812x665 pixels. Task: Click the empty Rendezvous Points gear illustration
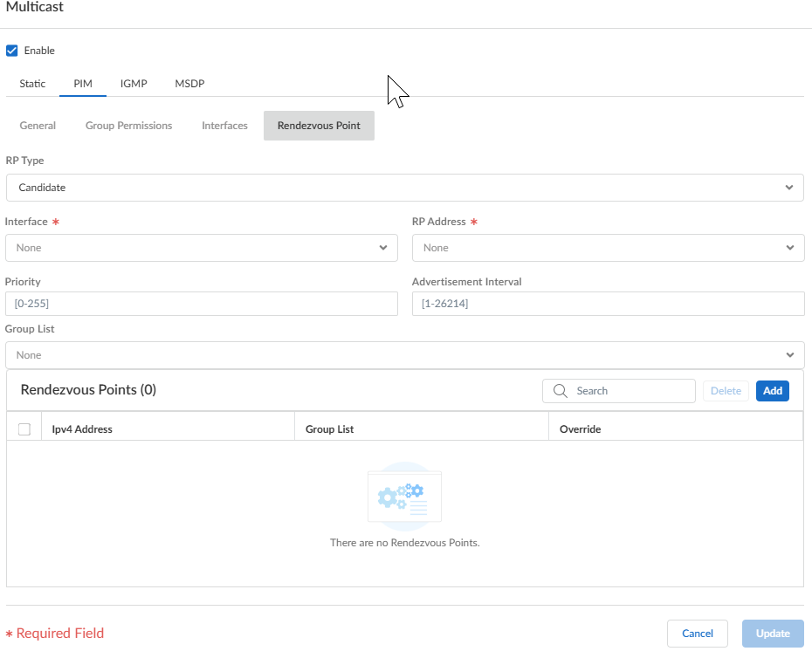tap(404, 497)
